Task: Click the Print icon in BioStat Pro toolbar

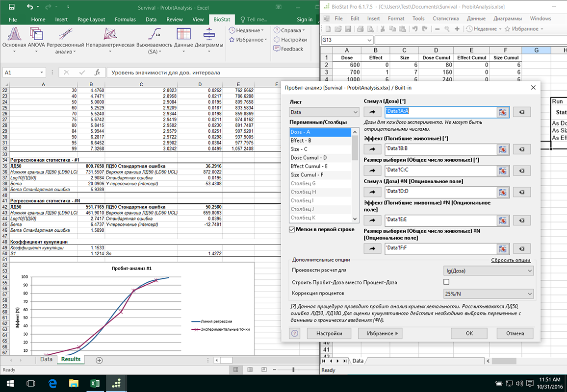Action: pyautogui.click(x=360, y=29)
